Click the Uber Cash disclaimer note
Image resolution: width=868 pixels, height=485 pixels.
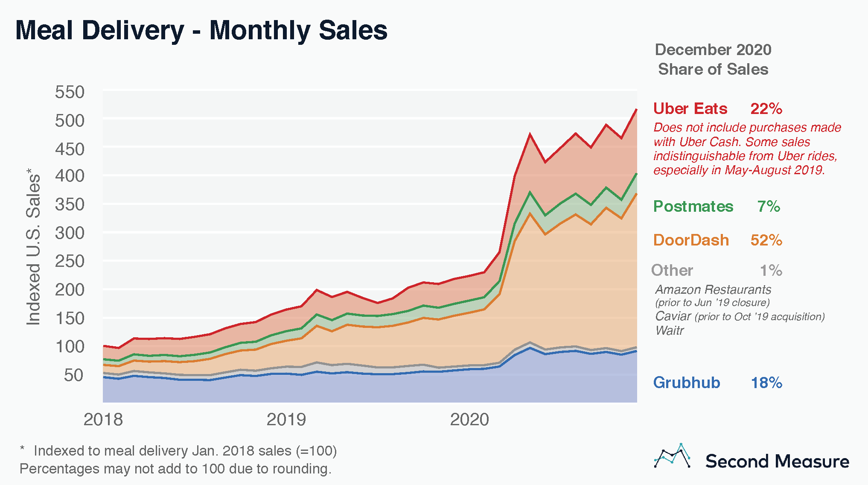click(x=747, y=149)
